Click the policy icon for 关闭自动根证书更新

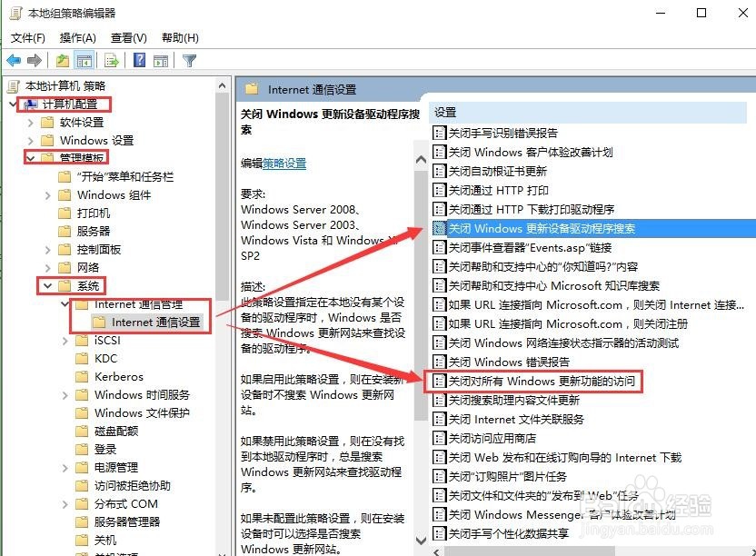pyautogui.click(x=439, y=171)
